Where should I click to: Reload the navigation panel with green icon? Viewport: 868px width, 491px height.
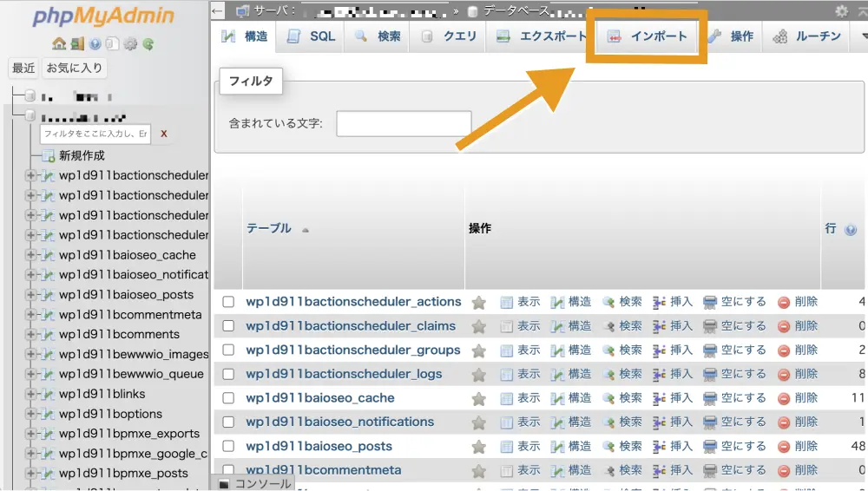point(148,43)
